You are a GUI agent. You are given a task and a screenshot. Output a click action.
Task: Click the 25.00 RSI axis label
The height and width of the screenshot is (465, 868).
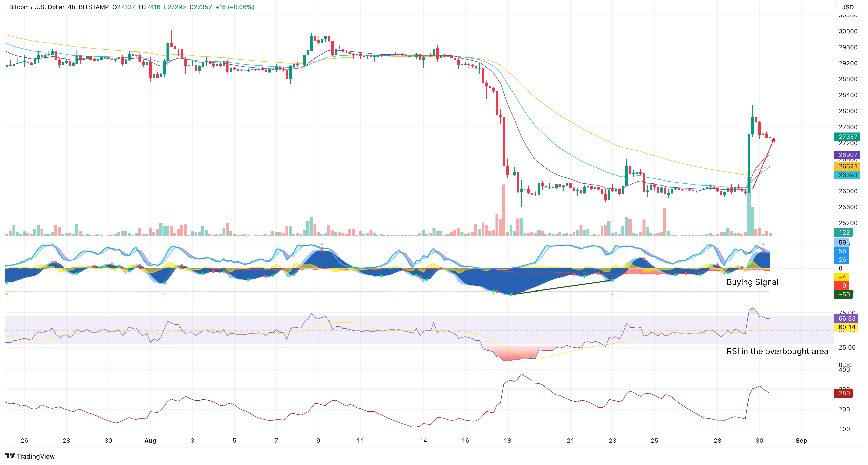[847, 347]
